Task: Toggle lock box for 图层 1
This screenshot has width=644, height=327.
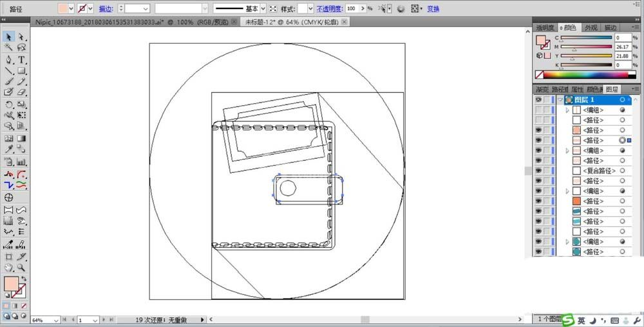Action: (x=547, y=100)
